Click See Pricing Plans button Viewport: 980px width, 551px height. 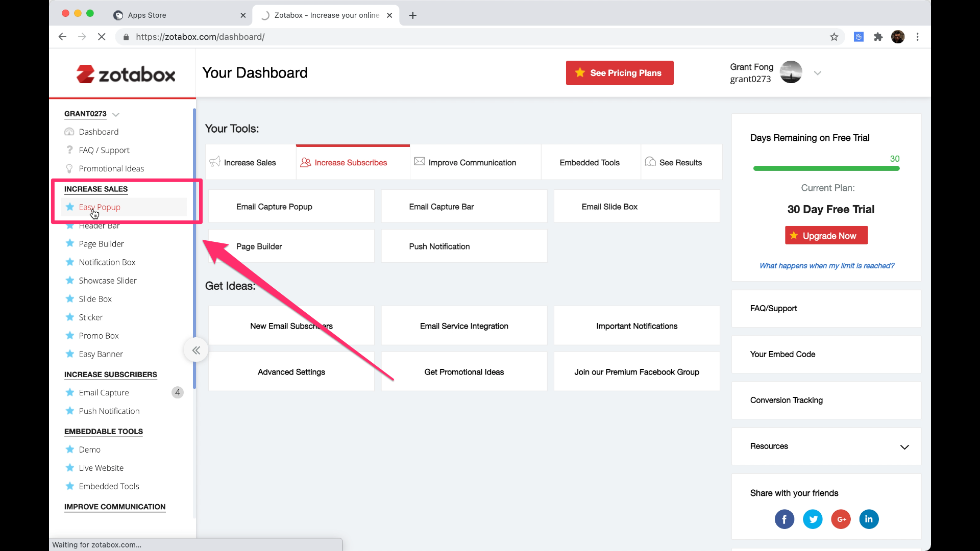(620, 73)
